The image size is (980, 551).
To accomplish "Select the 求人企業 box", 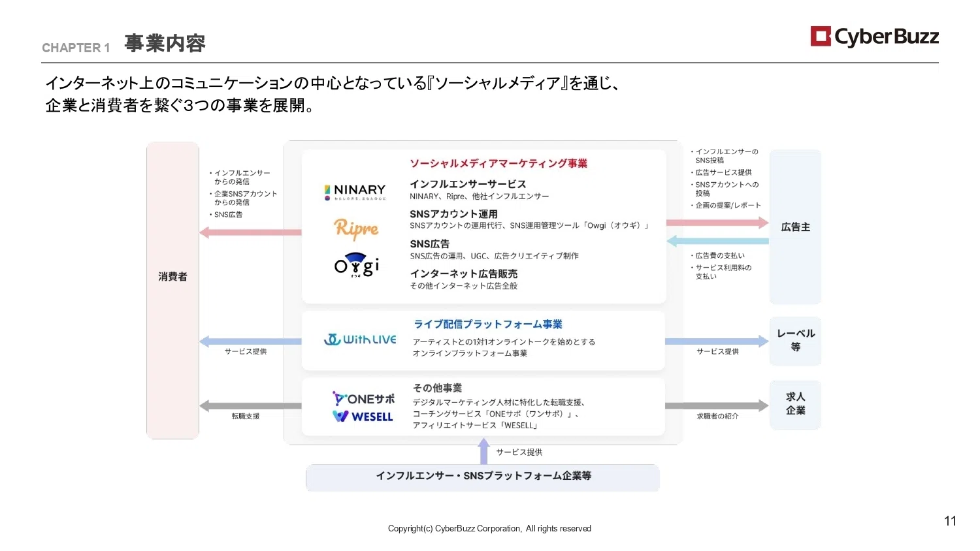I will pos(795,405).
